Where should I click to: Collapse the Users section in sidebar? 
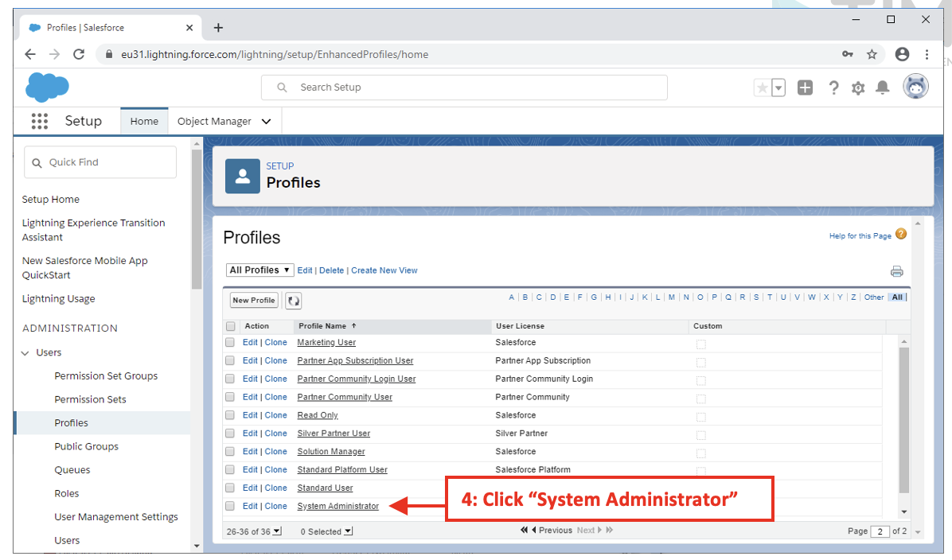[x=26, y=353]
